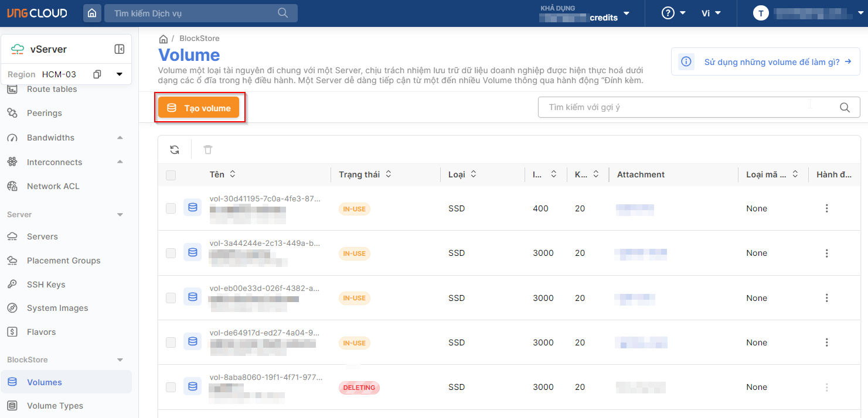This screenshot has height=418, width=868.
Task: Click the search magnifier in volume search box
Action: click(845, 108)
